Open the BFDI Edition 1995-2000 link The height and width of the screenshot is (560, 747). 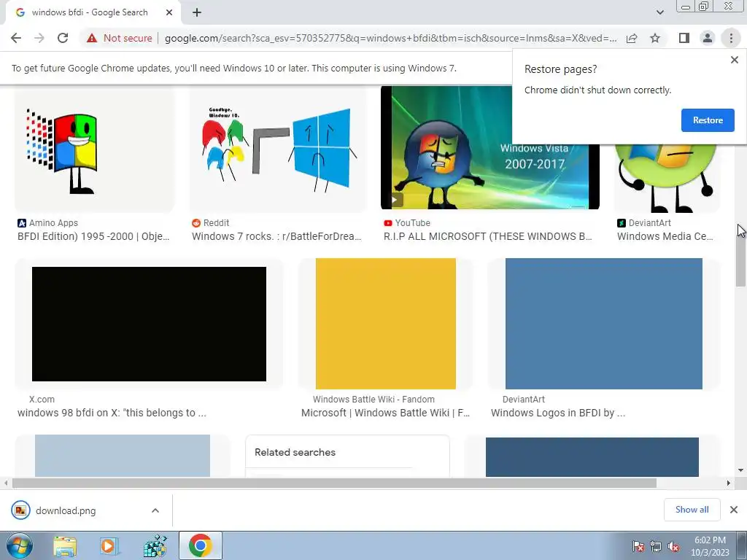93,236
